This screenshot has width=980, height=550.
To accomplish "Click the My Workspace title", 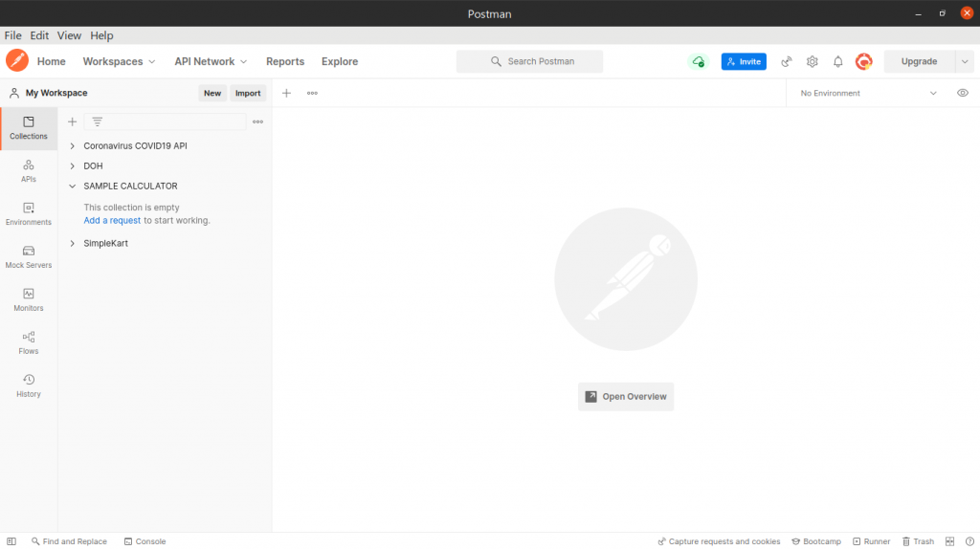I will tap(56, 93).
